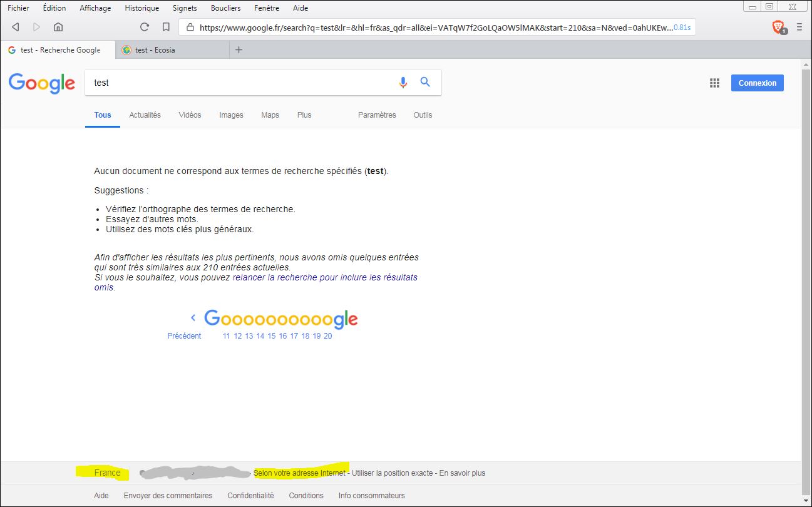The width and height of the screenshot is (812, 507).
Task: Click in the Google search input field
Action: 238,83
